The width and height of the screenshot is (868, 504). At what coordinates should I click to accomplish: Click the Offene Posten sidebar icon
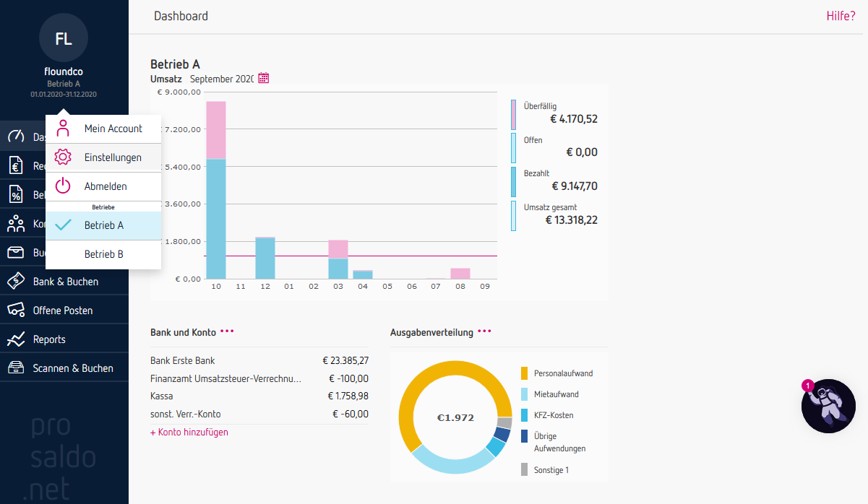pos(16,310)
